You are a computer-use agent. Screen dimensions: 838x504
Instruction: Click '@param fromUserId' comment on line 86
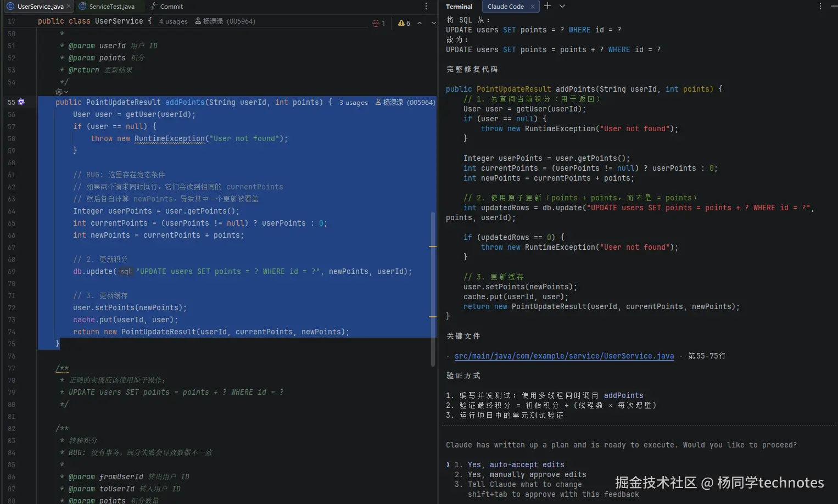[x=106, y=477]
